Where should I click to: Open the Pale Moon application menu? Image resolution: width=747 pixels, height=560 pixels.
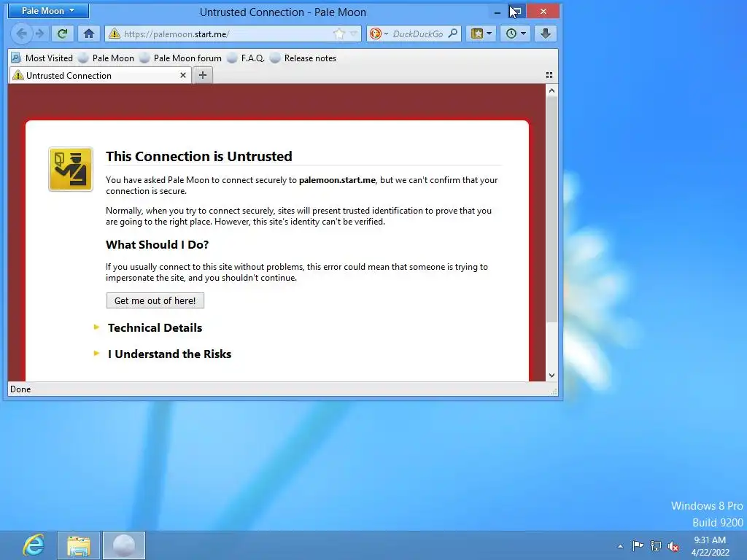(x=48, y=10)
